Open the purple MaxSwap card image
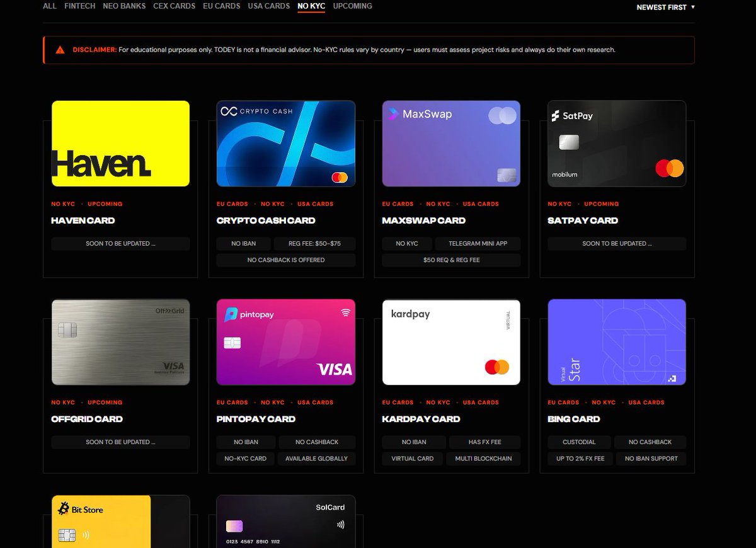 point(451,144)
